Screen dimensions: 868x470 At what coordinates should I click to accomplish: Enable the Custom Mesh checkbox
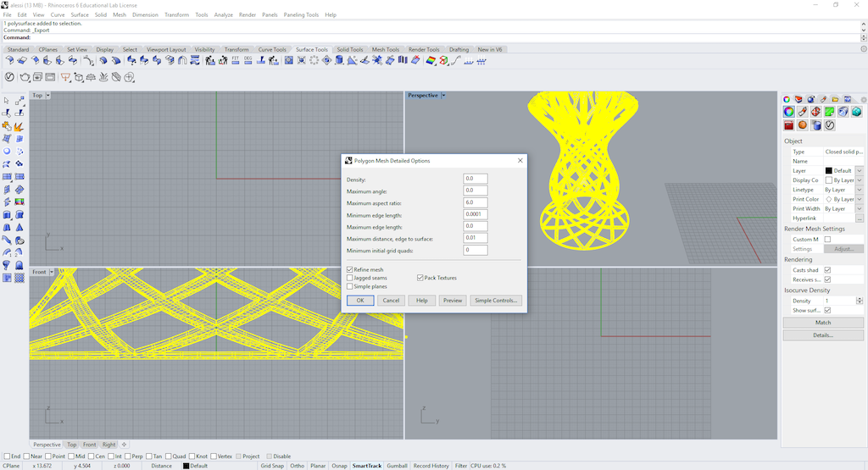[827, 240]
